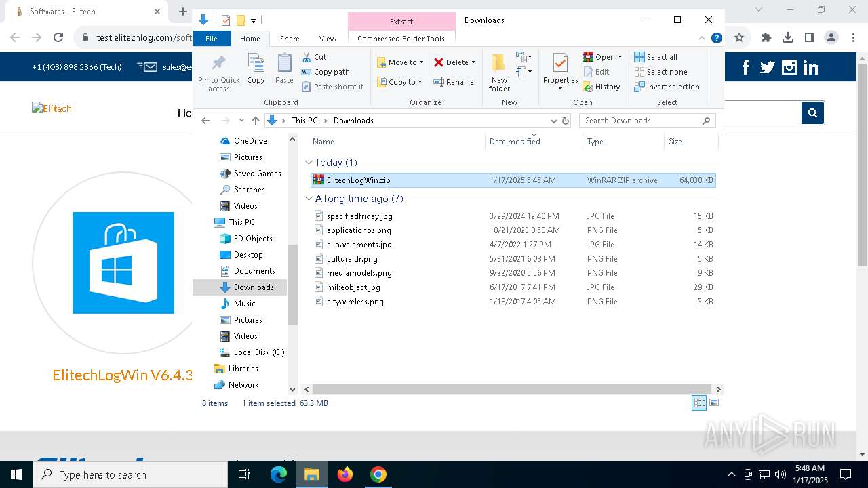
Task: Open Desktop in navigation pane
Action: point(248,255)
